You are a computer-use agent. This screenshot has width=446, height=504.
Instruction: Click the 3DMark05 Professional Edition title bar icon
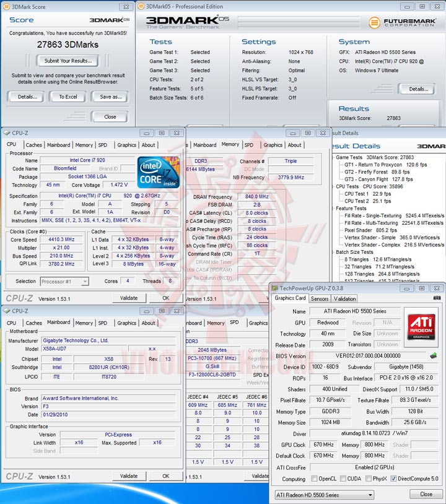[x=141, y=6]
